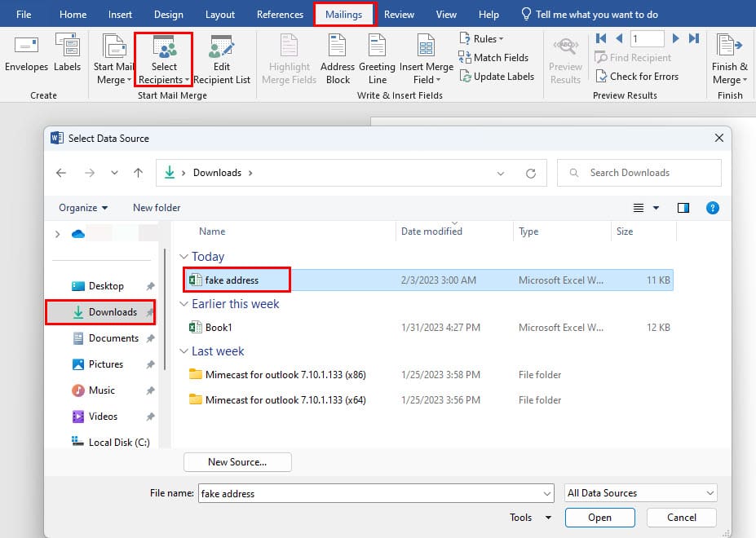Switch to the References tab
The width and height of the screenshot is (756, 538).
tap(280, 13)
